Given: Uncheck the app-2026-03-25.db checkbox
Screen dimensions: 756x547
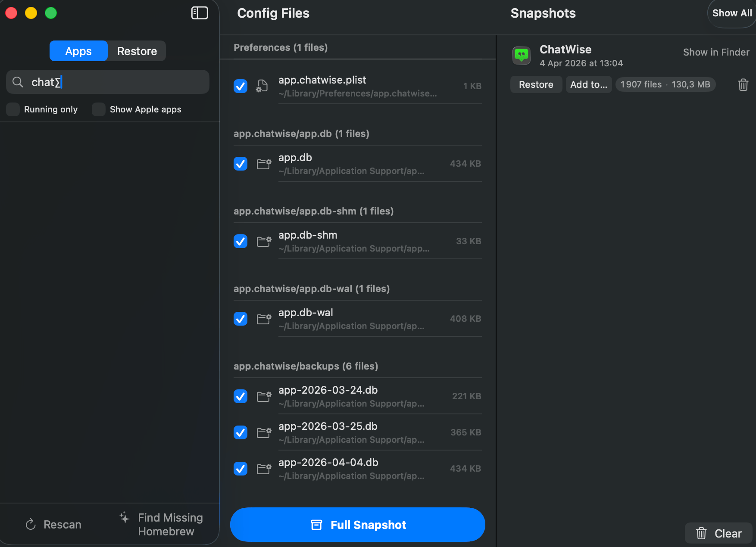Looking at the screenshot, I should pyautogui.click(x=241, y=432).
